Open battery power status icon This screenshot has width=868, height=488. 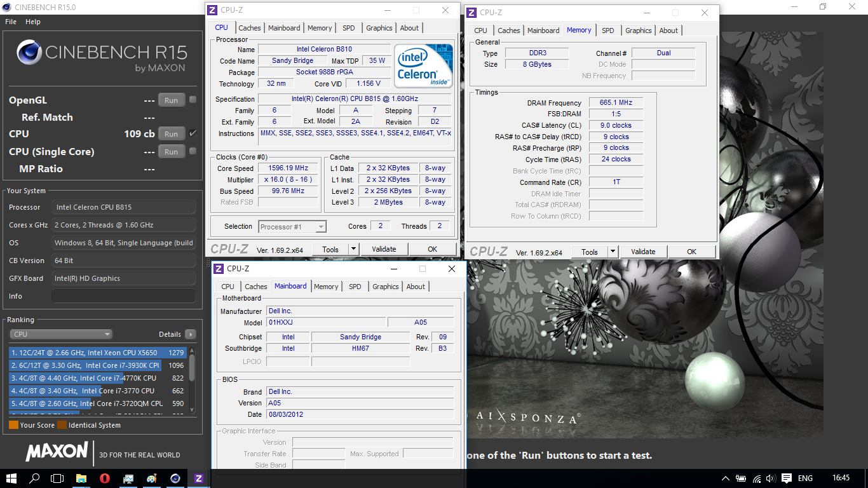pyautogui.click(x=741, y=478)
